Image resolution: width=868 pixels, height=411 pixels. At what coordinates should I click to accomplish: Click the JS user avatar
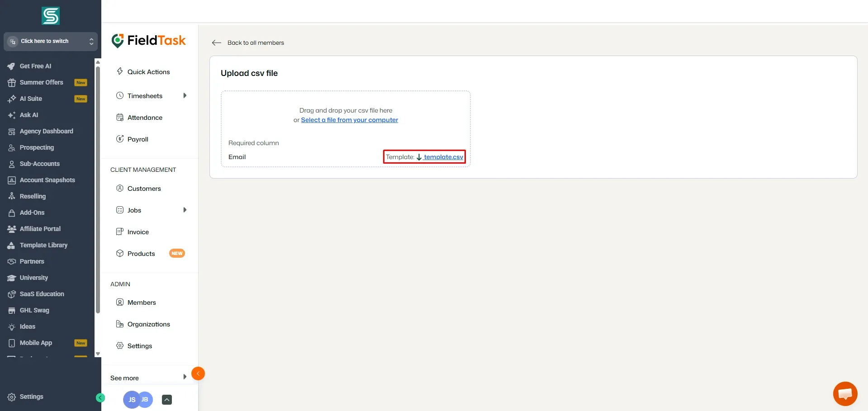tap(132, 400)
